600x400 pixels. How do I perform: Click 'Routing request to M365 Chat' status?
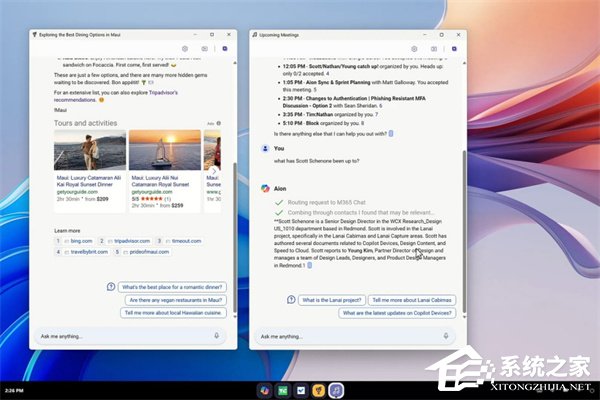tap(326, 202)
